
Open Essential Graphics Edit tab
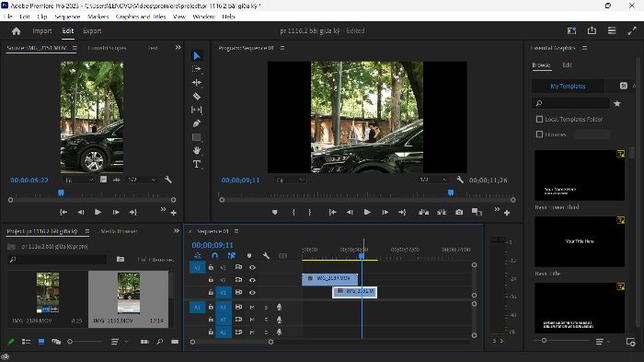coord(567,65)
